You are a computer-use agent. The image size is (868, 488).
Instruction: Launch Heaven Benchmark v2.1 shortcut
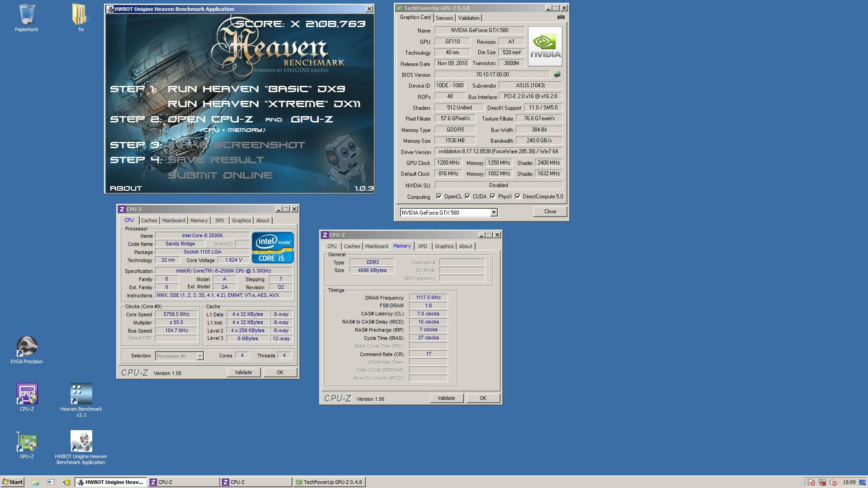pos(81,400)
